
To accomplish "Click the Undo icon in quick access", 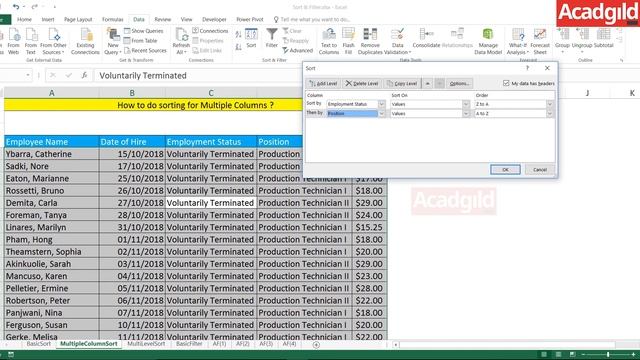I will [x=16, y=7].
